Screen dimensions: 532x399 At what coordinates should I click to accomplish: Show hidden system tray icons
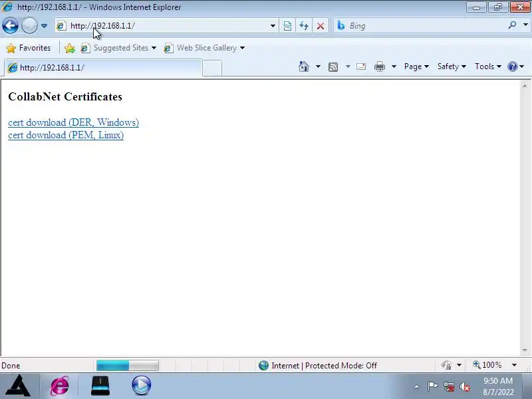pyautogui.click(x=417, y=386)
